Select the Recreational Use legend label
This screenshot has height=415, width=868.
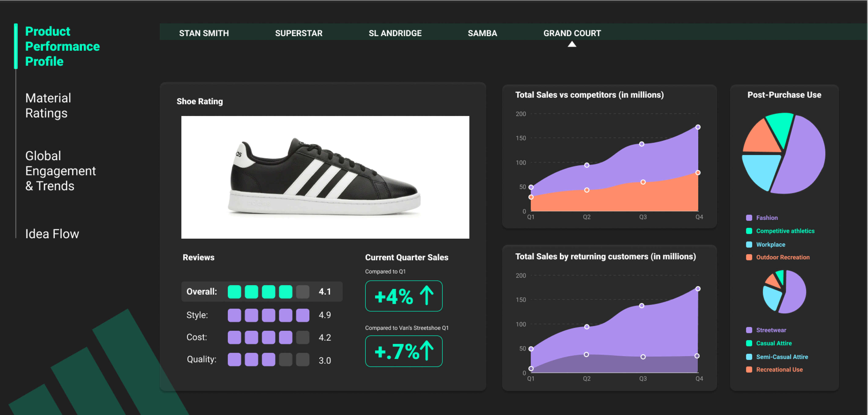point(779,369)
